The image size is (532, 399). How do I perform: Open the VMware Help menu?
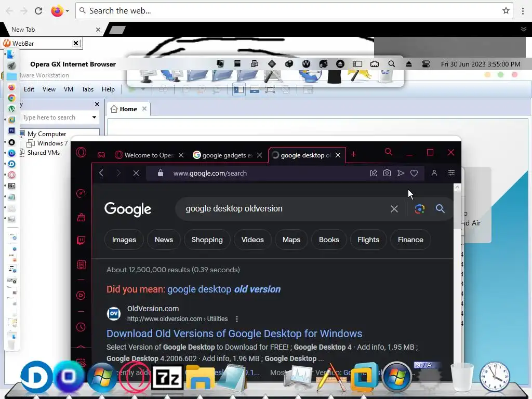click(108, 89)
